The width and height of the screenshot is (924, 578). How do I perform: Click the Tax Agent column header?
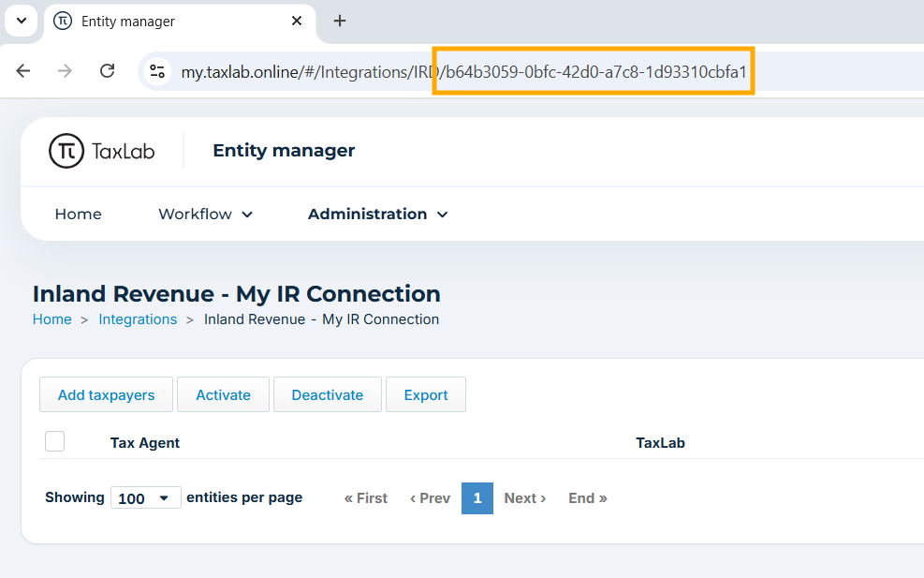tap(144, 443)
